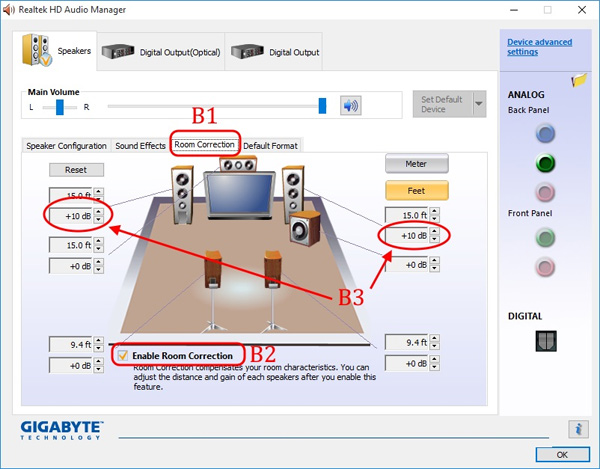Screen dimensions: 600x469
Task: Click the pink back panel jack
Action: point(545,192)
